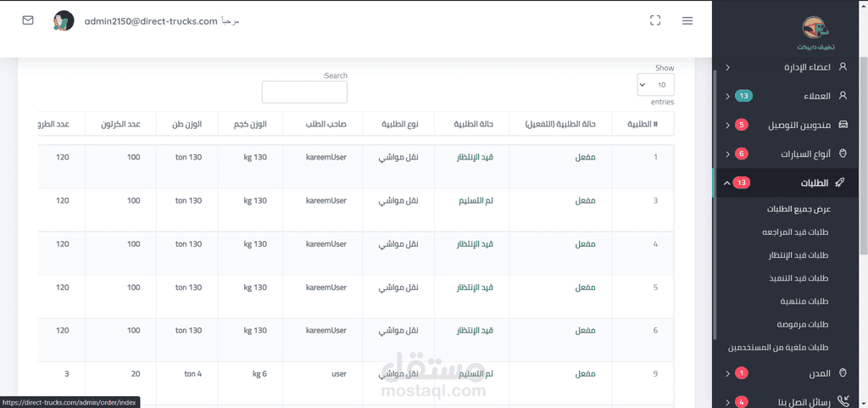Click the Direct Trucks logo
Screen dimensions: 868x408
[815, 33]
